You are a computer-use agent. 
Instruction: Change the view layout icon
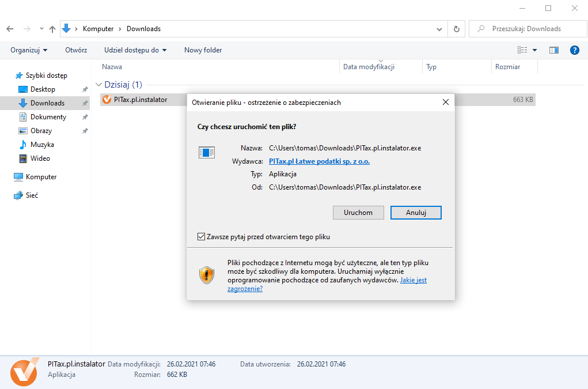pyautogui.click(x=522, y=50)
